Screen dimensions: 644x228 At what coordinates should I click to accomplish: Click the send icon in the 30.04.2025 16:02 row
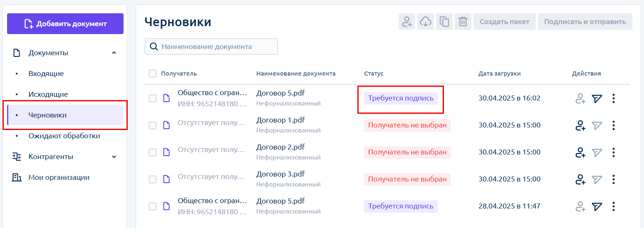(x=597, y=98)
